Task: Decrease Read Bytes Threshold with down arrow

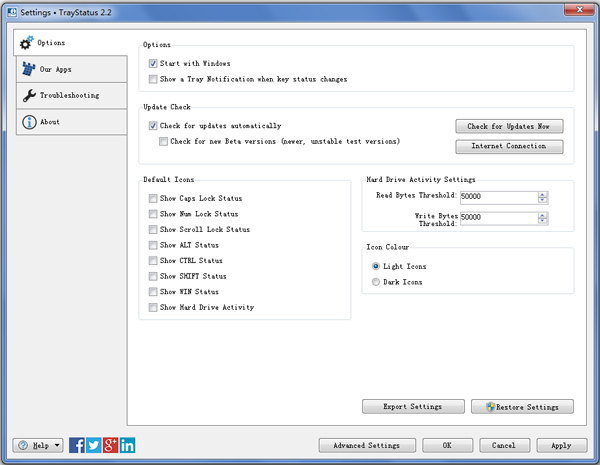Action: 543,200
